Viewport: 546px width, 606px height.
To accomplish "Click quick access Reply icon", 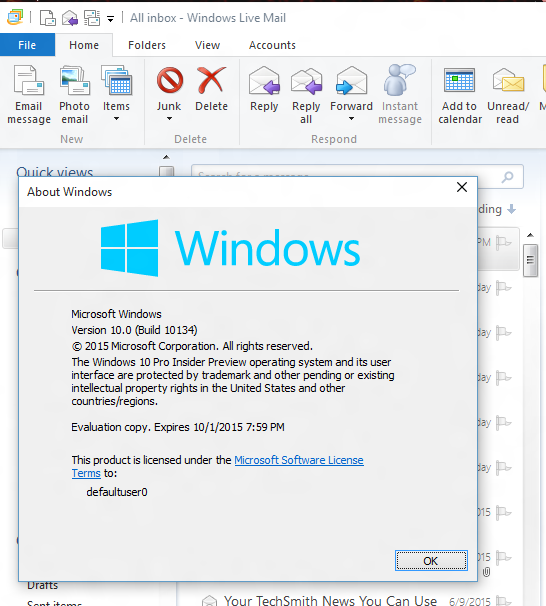I will 70,18.
